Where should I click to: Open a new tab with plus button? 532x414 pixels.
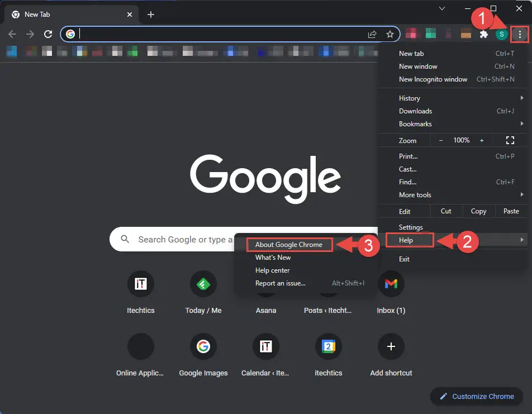[151, 15]
